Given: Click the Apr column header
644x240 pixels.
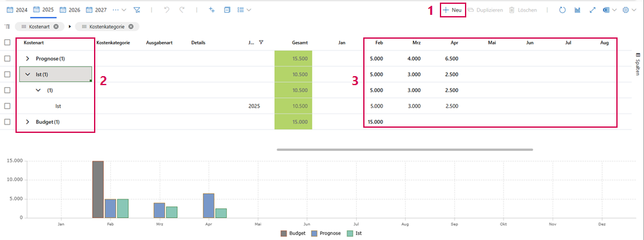Looking at the screenshot, I should (454, 42).
